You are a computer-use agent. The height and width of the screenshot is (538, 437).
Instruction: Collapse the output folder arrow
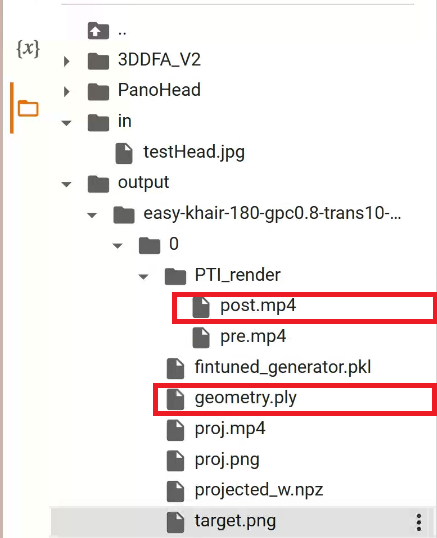coord(66,184)
